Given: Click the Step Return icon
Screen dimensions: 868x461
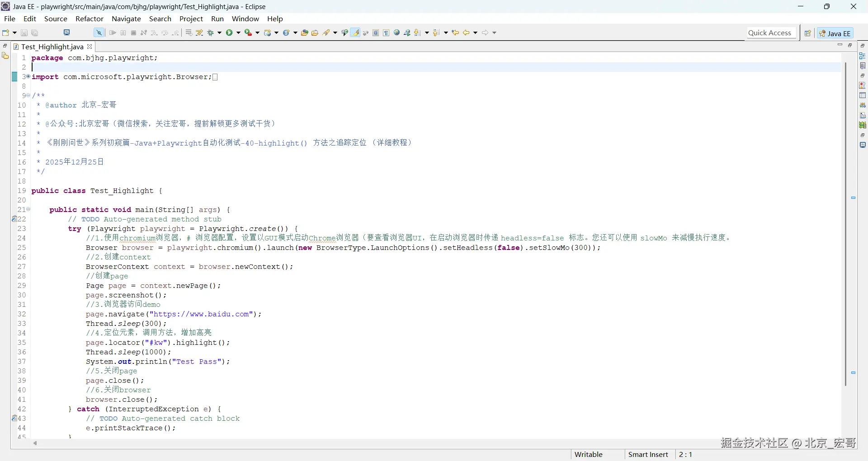Looking at the screenshot, I should point(176,33).
